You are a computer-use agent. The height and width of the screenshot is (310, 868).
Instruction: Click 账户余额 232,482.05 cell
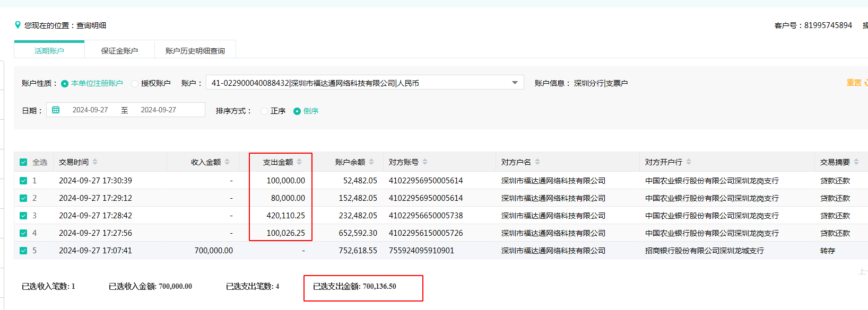pyautogui.click(x=358, y=216)
